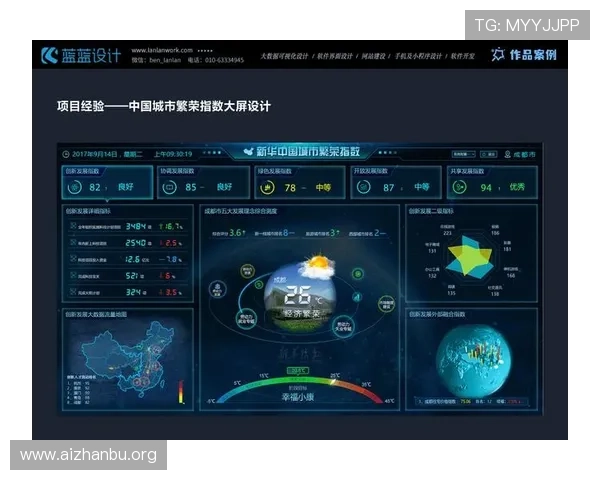
Task: Click the user location icon beside 成都市
Action: click(x=507, y=154)
